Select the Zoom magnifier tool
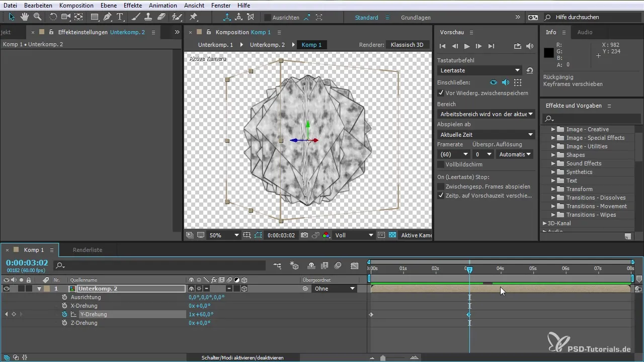Screen dimensions: 644x362 [37, 17]
